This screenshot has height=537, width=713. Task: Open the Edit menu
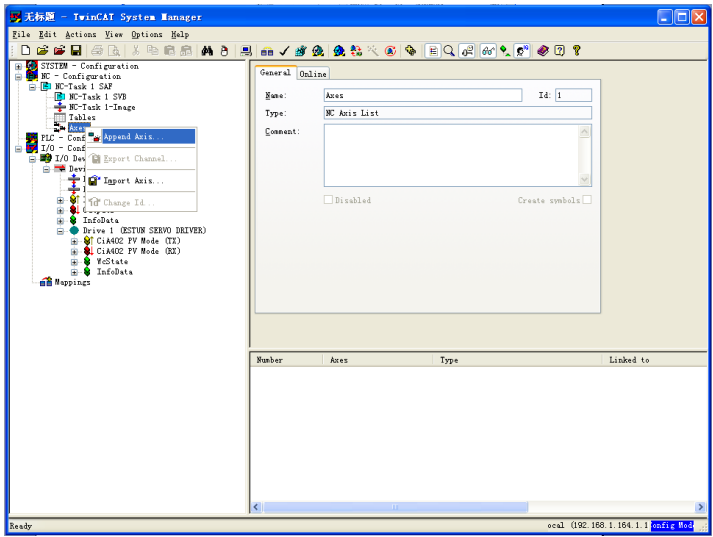[47, 35]
